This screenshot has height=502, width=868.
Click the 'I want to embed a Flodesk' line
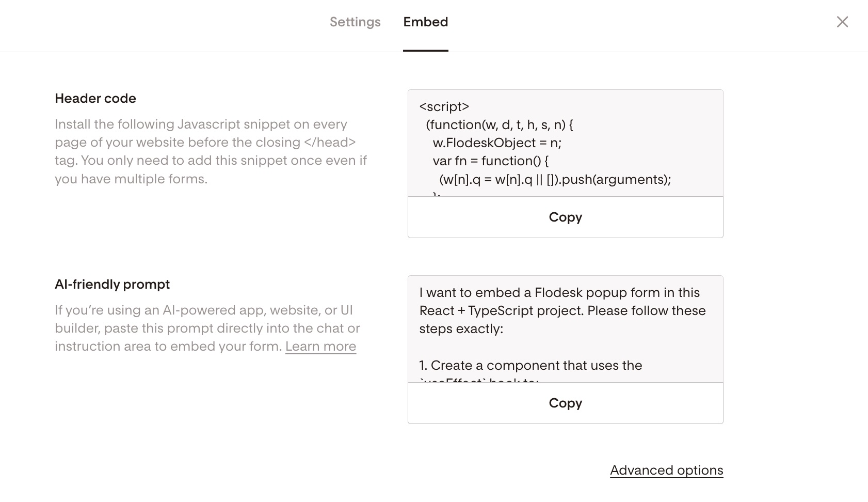coord(559,293)
